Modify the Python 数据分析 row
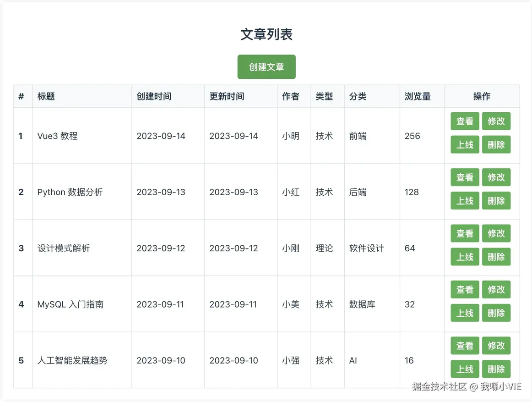 coord(496,177)
